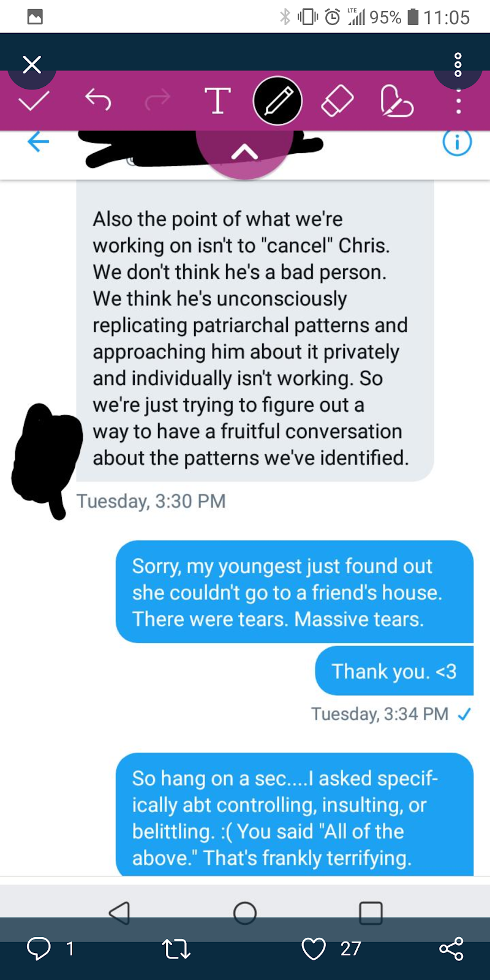490x980 pixels.
Task: Like the tweet with the heart icon
Action: [x=314, y=949]
